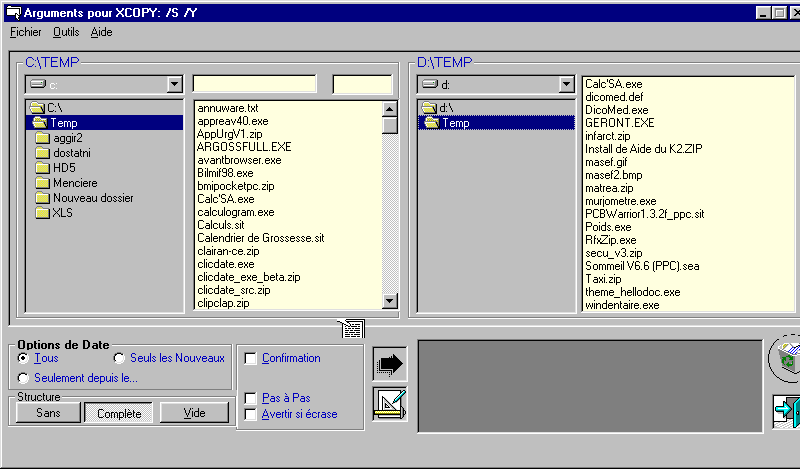Click the gray output log area
800x469 pixels.
pos(590,386)
